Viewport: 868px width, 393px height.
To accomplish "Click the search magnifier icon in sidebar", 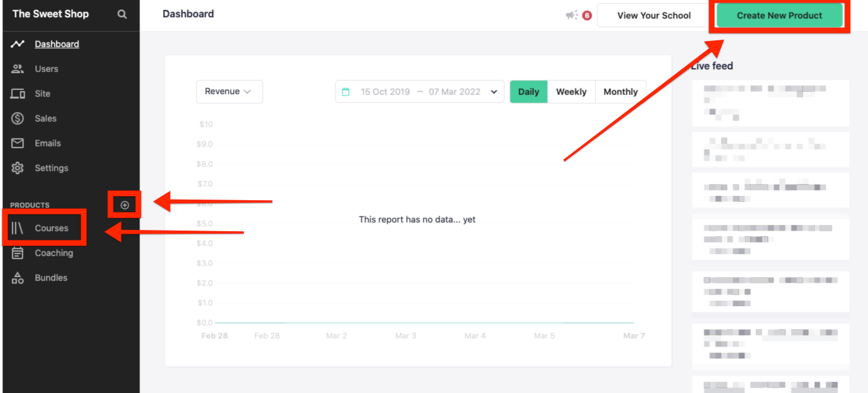I will click(x=122, y=14).
